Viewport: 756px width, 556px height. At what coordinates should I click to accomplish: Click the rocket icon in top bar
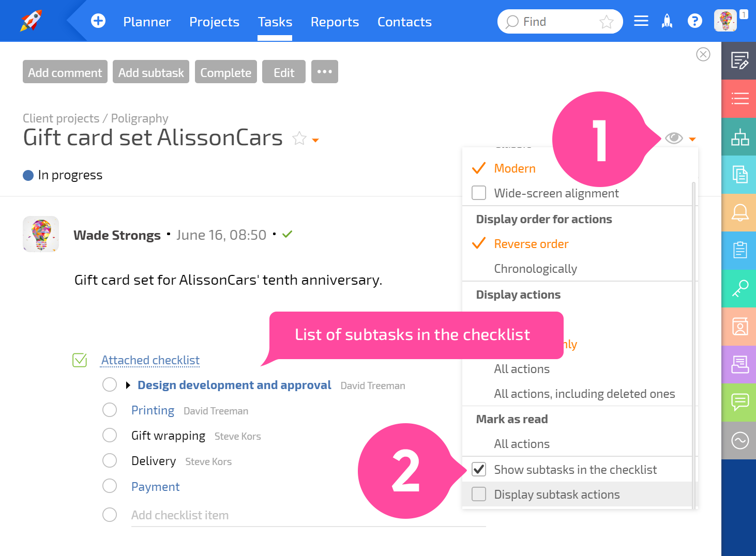click(668, 21)
